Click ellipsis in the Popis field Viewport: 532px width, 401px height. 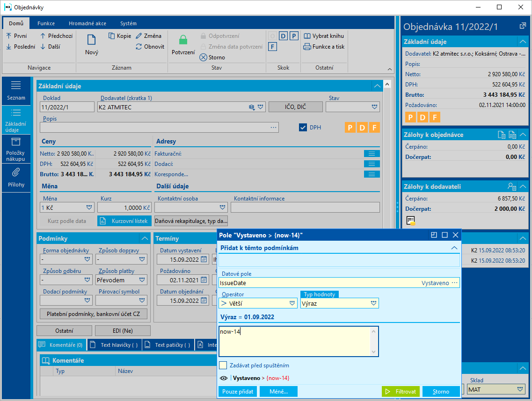(273, 128)
